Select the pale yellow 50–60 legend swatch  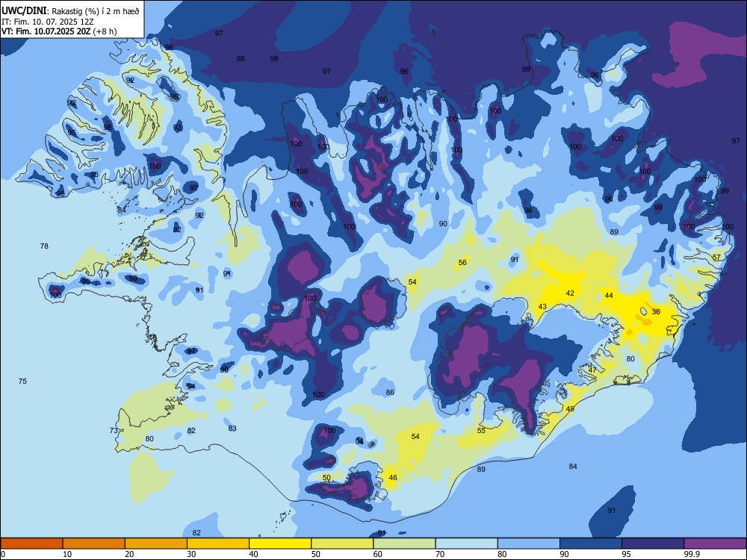(x=343, y=544)
